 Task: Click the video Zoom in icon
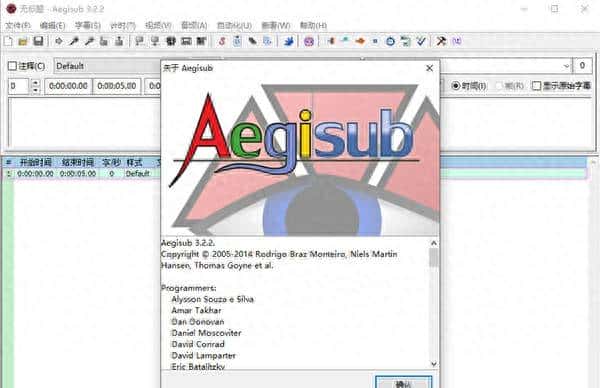click(74, 41)
